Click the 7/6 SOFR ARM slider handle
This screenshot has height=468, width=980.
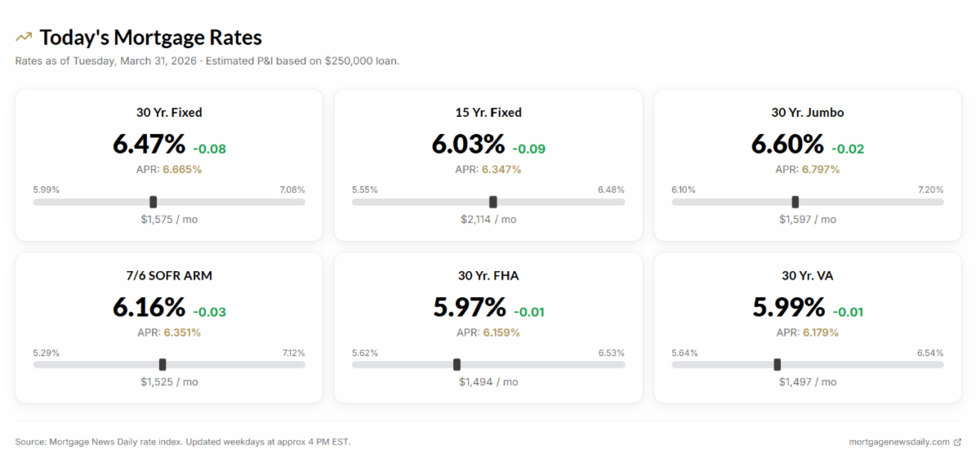(x=163, y=364)
